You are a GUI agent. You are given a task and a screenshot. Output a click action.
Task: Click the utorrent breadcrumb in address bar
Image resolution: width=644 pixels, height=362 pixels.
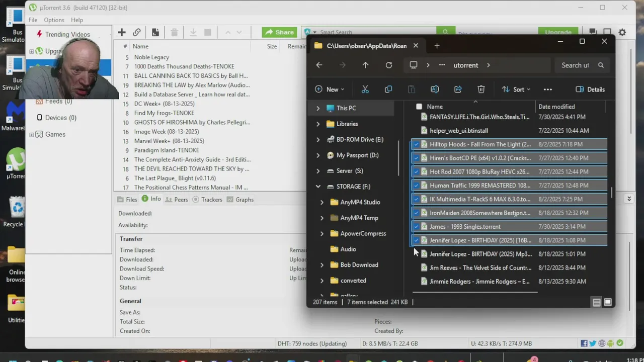click(466, 65)
